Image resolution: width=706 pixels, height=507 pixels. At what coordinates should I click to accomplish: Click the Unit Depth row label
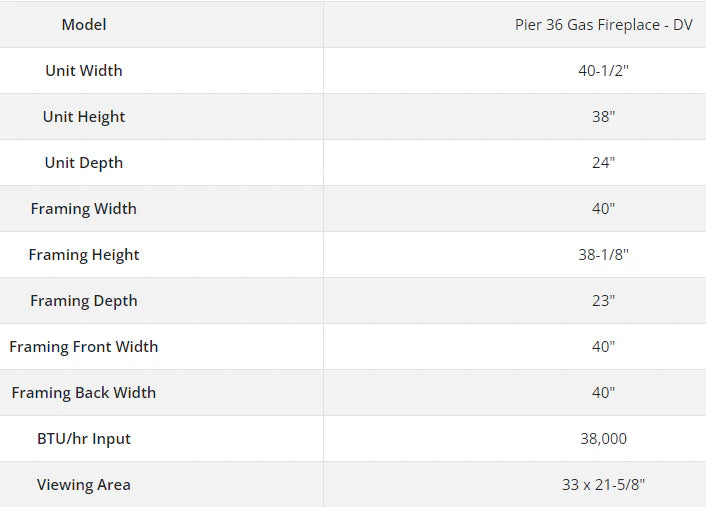(84, 162)
